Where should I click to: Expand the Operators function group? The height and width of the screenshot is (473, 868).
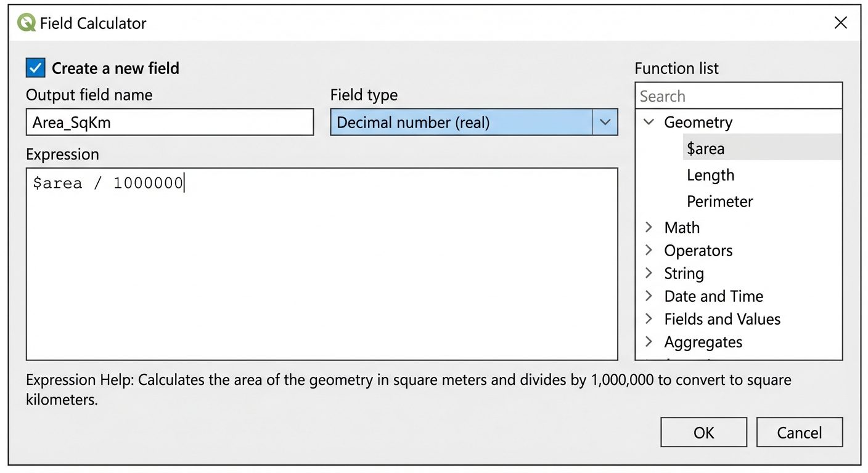pos(649,250)
